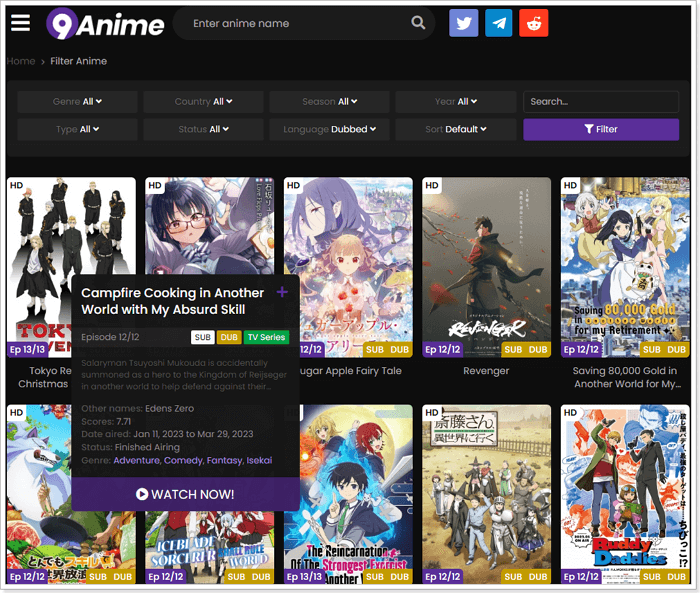Open Campfire Cooking title in popup
700x593 pixels.
click(x=172, y=301)
